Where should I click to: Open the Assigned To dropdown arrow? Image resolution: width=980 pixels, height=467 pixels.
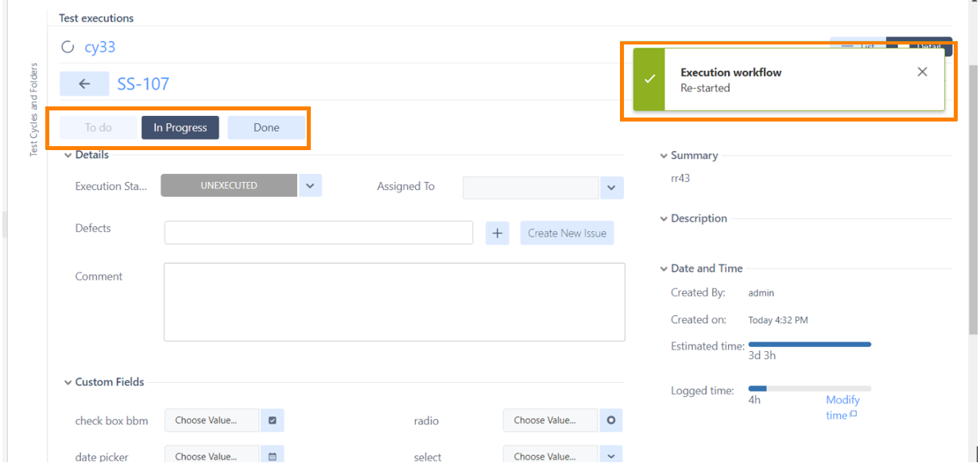click(x=611, y=187)
